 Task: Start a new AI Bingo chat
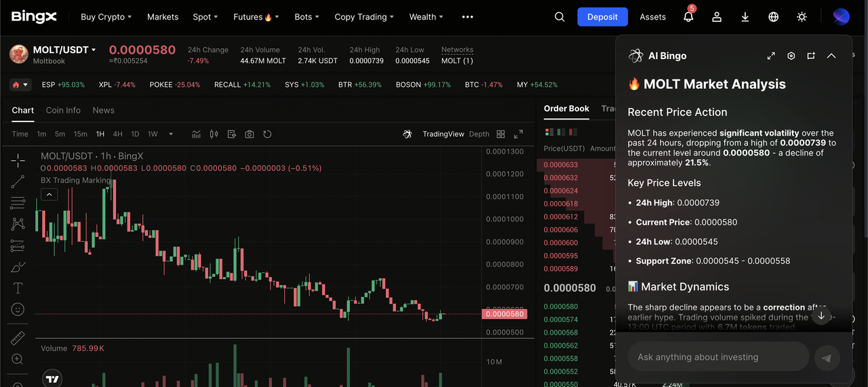[811, 56]
